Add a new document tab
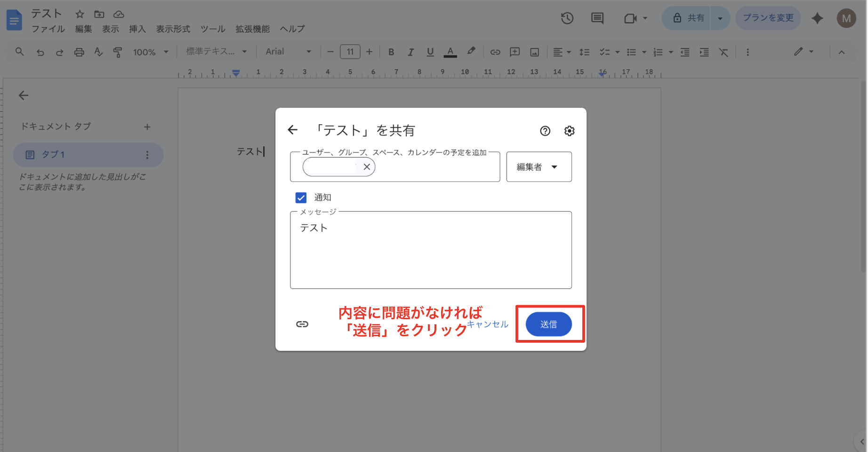Image resolution: width=868 pixels, height=452 pixels. tap(147, 127)
